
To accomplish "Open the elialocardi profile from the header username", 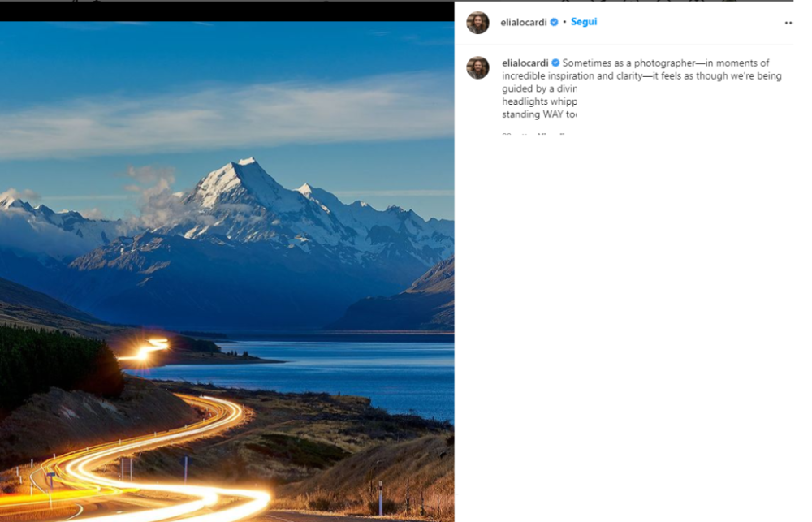I will pyautogui.click(x=524, y=22).
